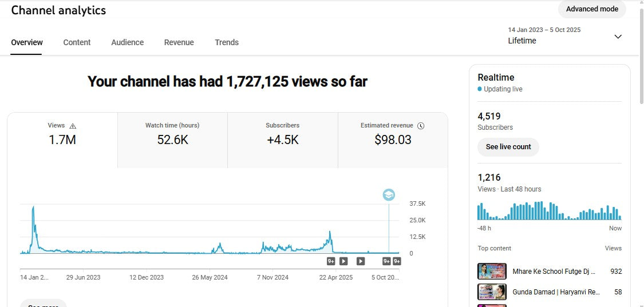
Task: Select the Trends tab
Action: pyautogui.click(x=227, y=42)
